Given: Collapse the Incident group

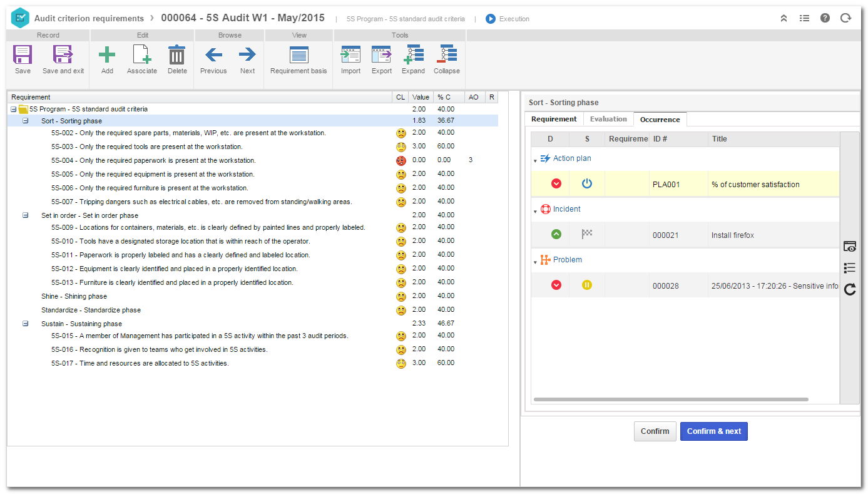Looking at the screenshot, I should 535,211.
